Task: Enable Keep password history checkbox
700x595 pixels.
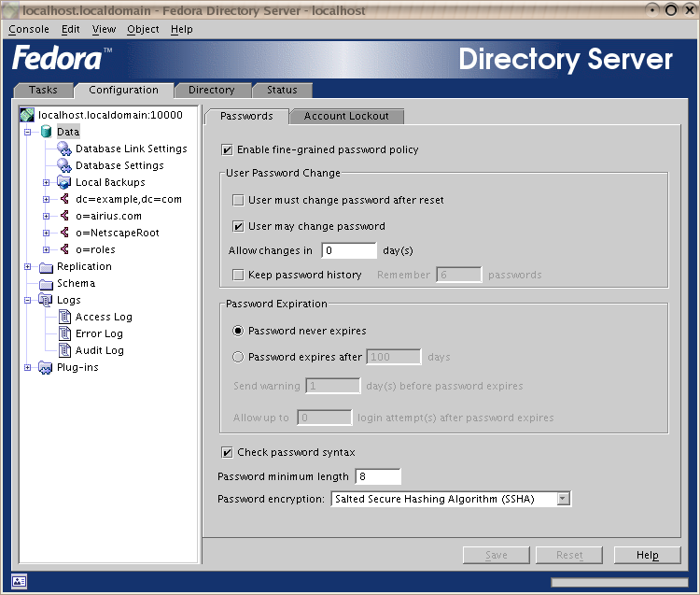Action: 238,275
